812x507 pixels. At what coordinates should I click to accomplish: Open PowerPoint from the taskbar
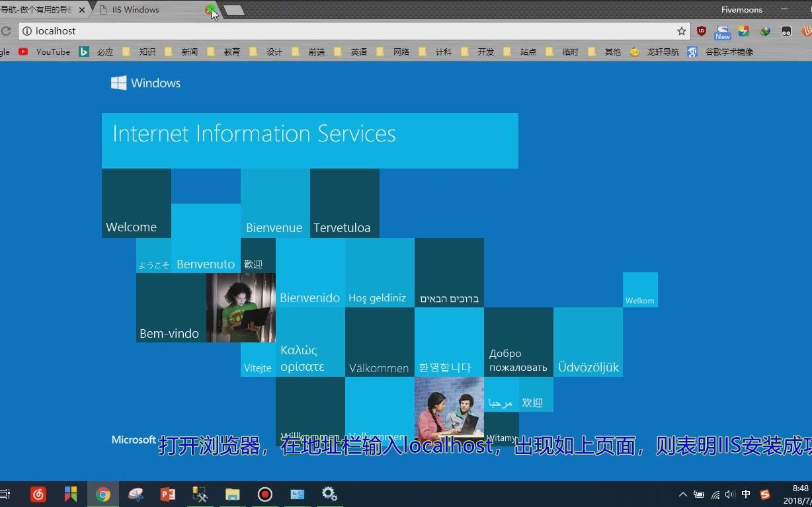click(167, 494)
